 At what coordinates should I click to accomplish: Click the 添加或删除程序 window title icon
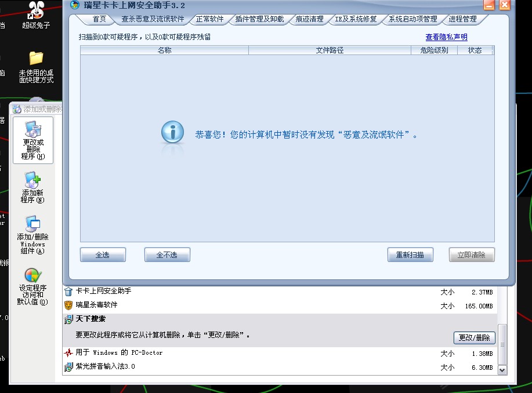tap(17, 109)
